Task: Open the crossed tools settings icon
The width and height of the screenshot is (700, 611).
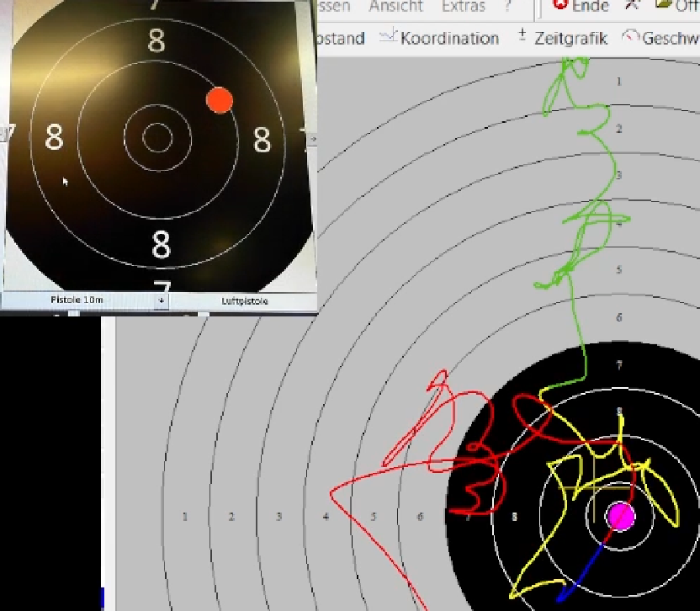Action: 631,6
